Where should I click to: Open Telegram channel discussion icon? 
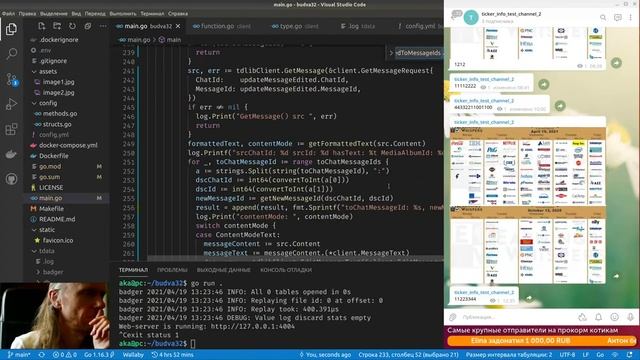618,17
